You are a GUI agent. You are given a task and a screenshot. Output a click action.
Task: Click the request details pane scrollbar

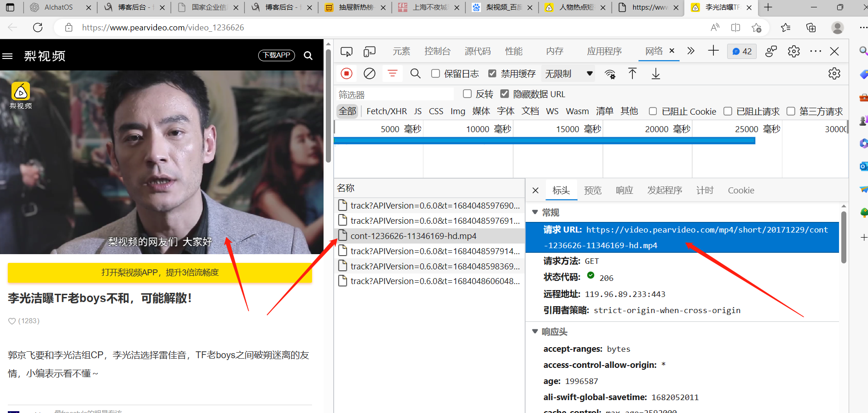844,237
